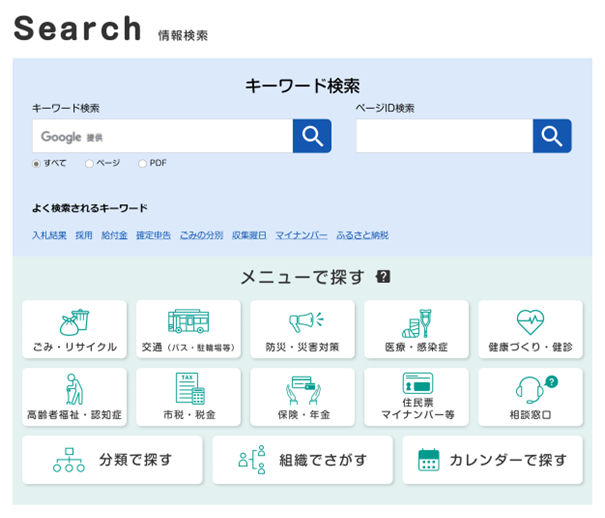
Task: Select the ページ radio button
Action: pyautogui.click(x=89, y=164)
